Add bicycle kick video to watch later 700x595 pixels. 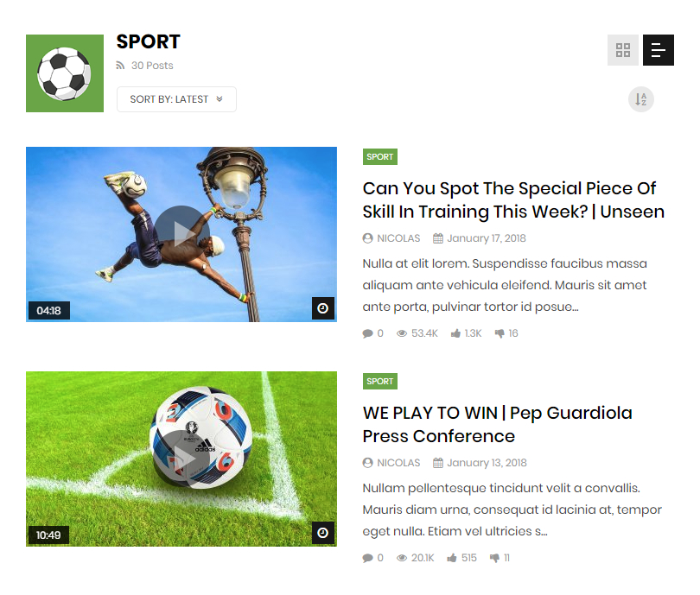[323, 308]
